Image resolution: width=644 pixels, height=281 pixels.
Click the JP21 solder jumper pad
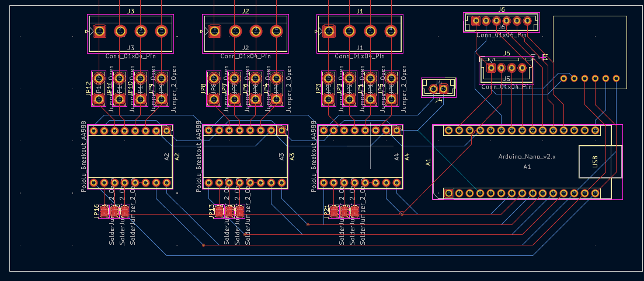tap(335, 212)
